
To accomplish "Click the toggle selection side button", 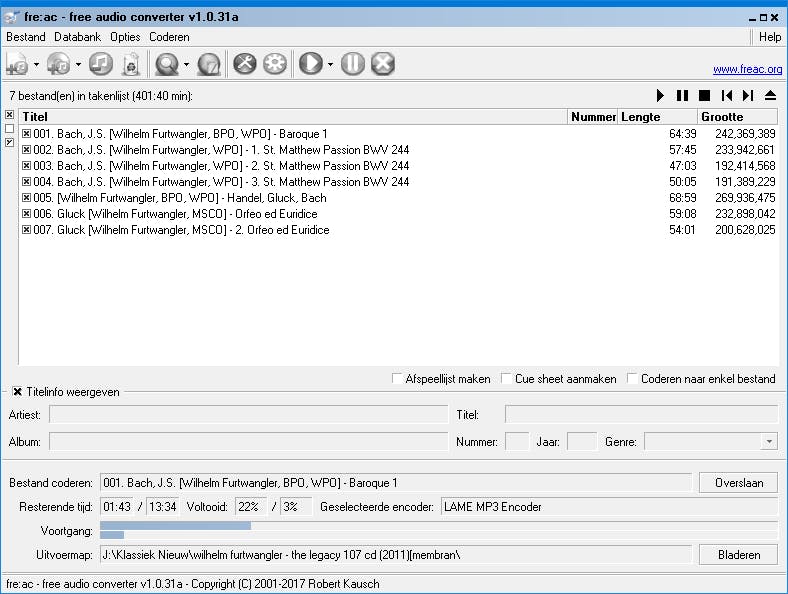I will pos(10,143).
